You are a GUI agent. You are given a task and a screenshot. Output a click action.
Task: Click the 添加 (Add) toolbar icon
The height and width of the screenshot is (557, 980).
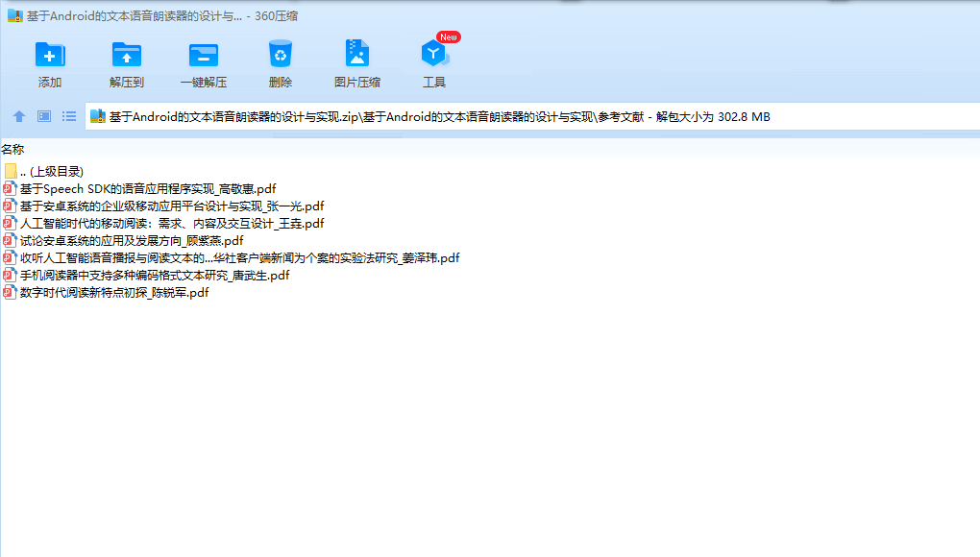tap(50, 55)
